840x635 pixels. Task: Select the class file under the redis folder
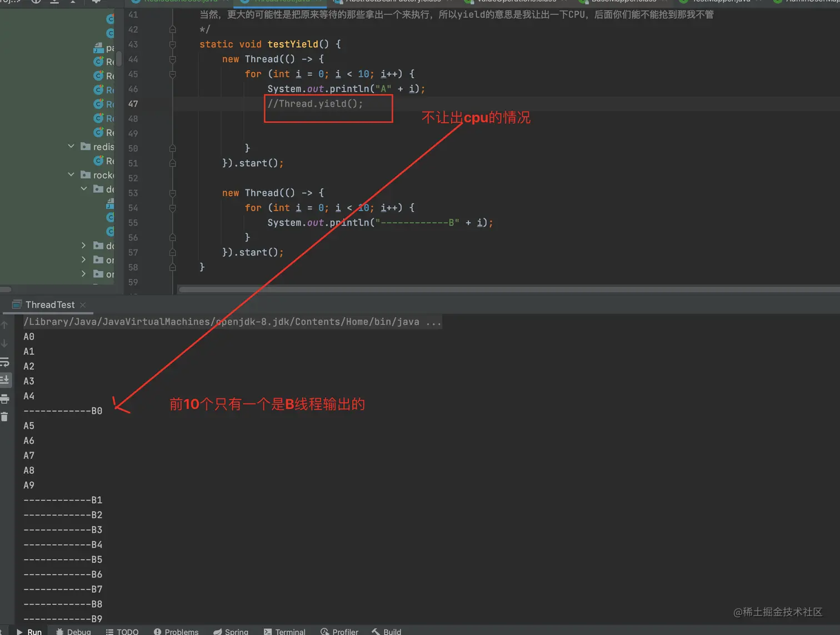point(104,161)
